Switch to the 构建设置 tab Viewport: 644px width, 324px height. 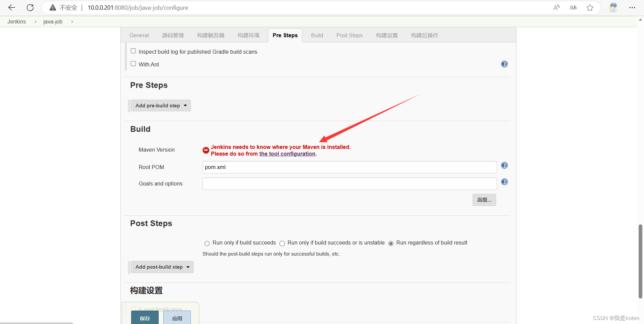[x=387, y=35]
